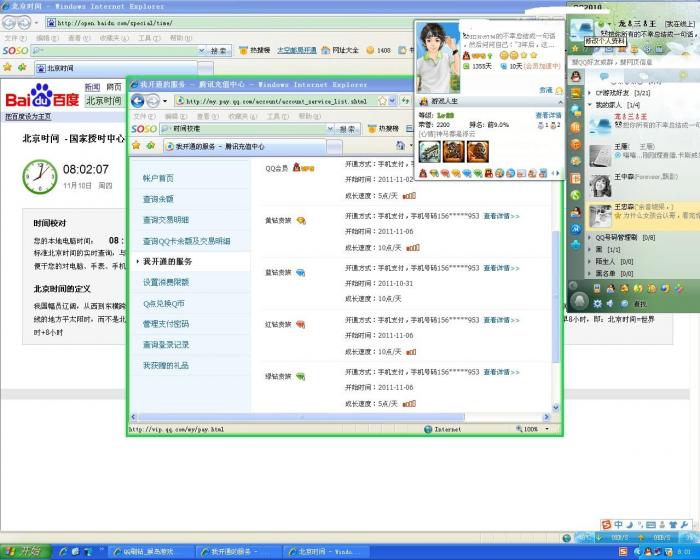Viewport: 700px width, 560px height.
Task: Click the horizontal scrollbar in the pay window
Action: point(301,417)
